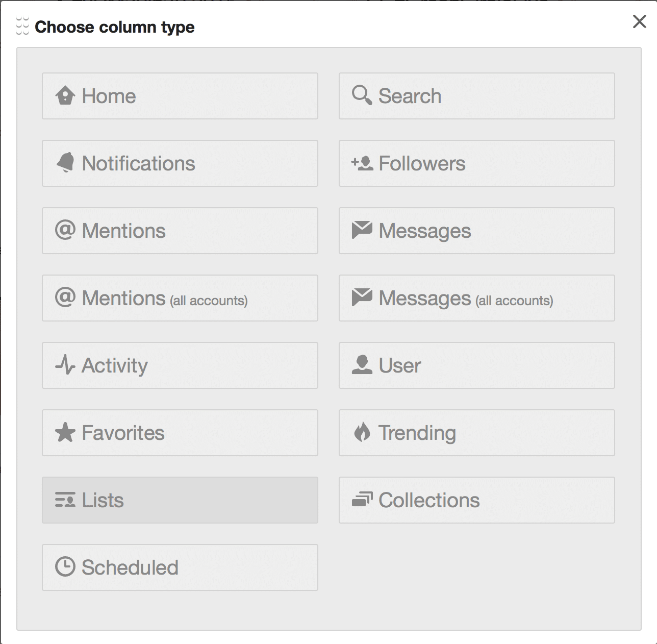Click the Search magnifying glass icon
657x644 pixels.
pyautogui.click(x=362, y=95)
